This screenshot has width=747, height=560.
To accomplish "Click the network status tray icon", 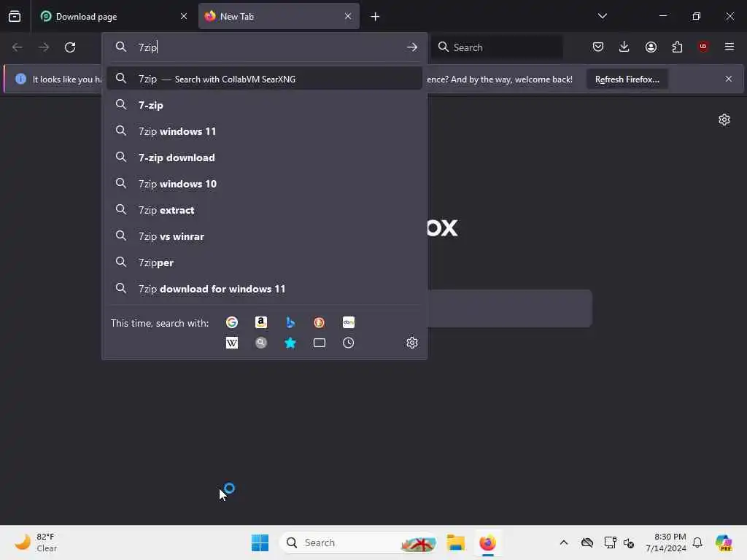I will point(610,542).
